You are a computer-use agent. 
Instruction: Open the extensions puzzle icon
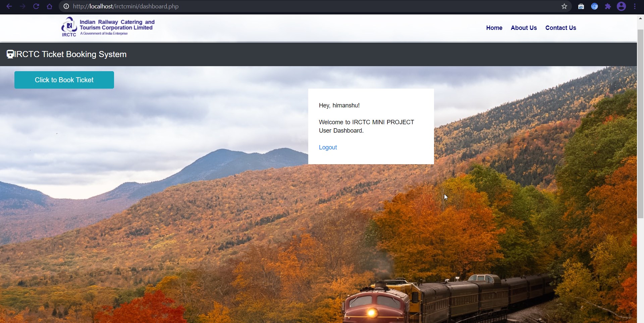pos(608,6)
